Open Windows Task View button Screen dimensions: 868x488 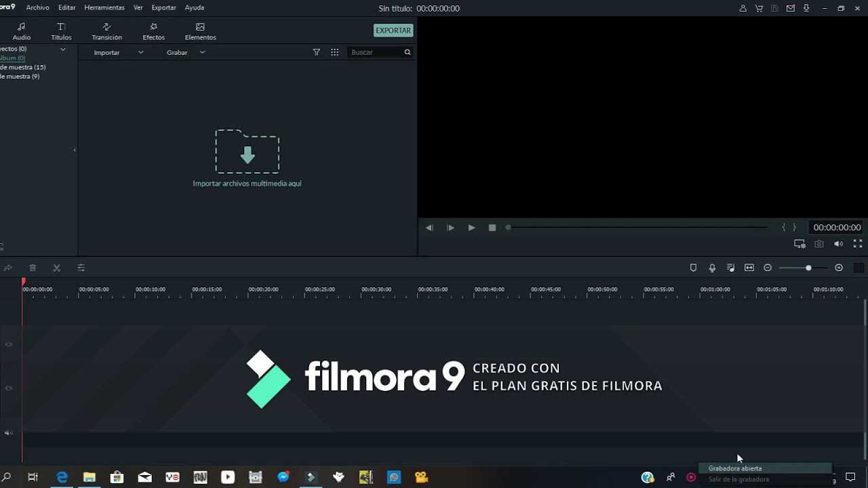pos(33,477)
